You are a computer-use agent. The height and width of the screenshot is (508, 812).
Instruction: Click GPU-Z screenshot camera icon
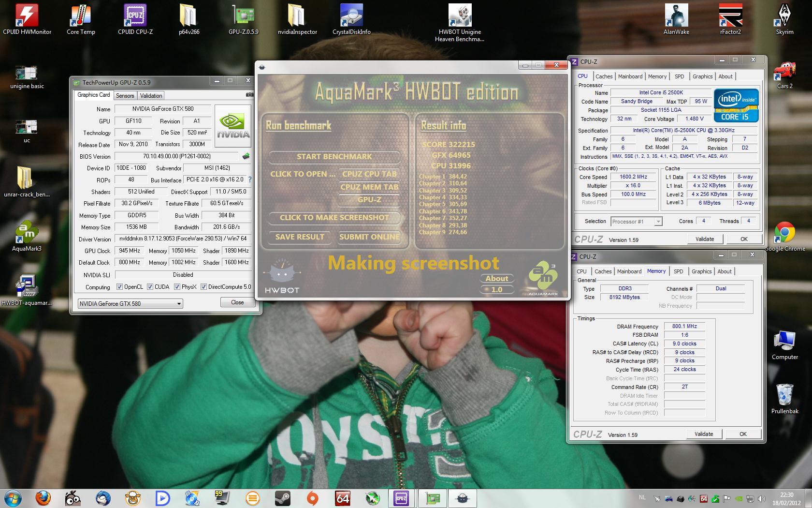[x=249, y=95]
